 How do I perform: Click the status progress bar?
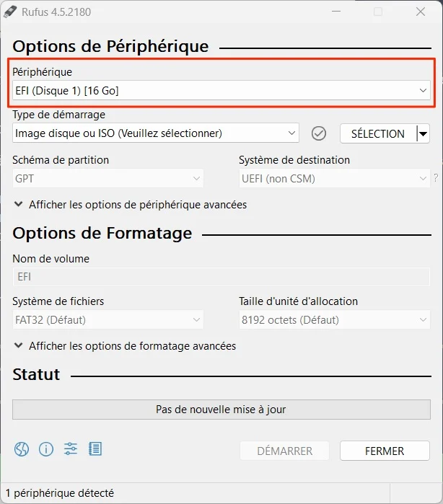coord(221,410)
